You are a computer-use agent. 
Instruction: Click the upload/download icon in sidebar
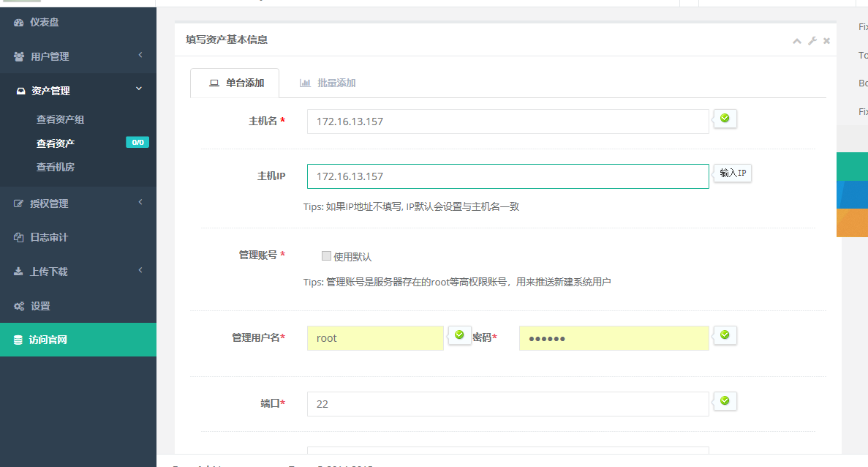[19, 272]
